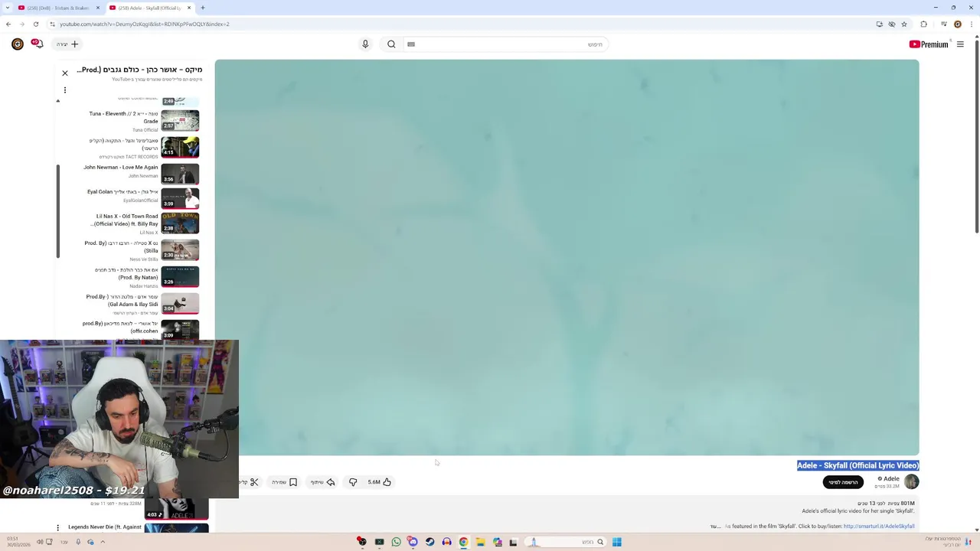This screenshot has height=551, width=980.
Task: Click the Share arrow button
Action: pyautogui.click(x=323, y=482)
